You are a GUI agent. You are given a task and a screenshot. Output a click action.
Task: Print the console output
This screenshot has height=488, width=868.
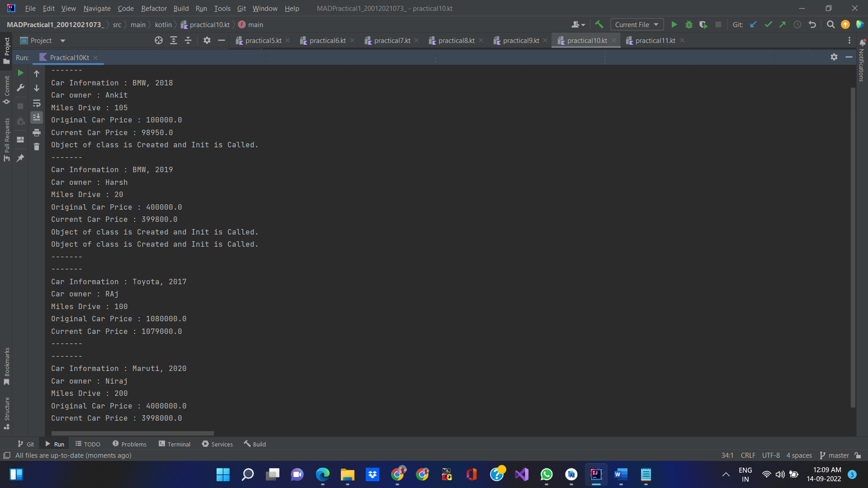pyautogui.click(x=37, y=132)
